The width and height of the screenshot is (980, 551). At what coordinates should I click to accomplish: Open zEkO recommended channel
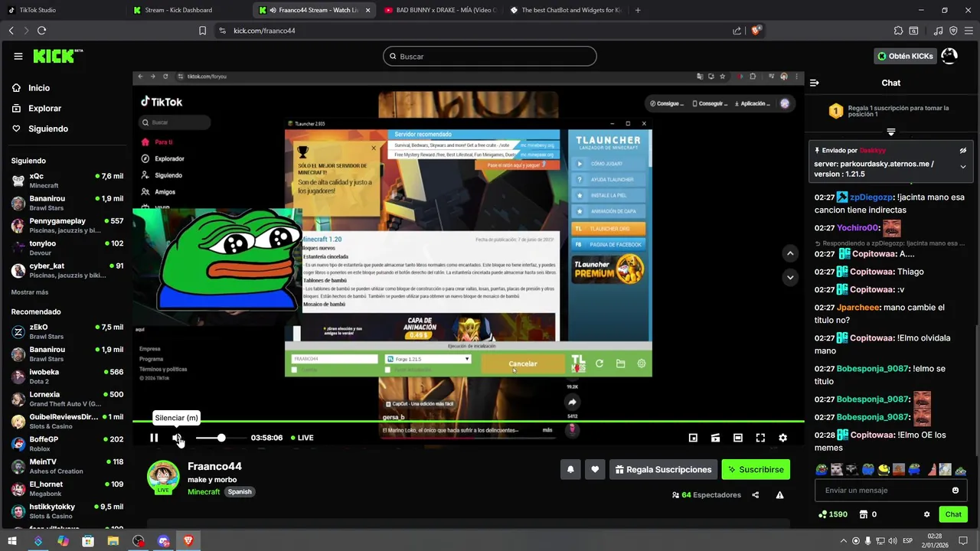(67, 331)
